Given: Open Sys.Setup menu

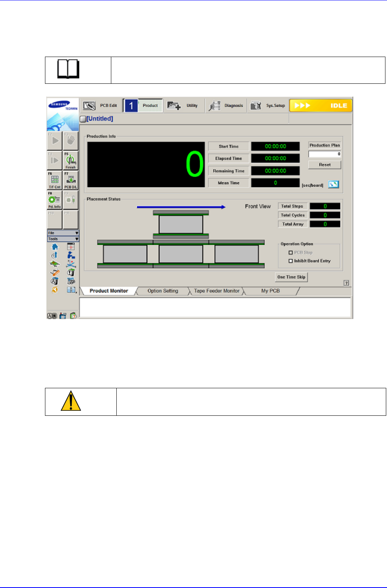Looking at the screenshot, I should coord(268,105).
